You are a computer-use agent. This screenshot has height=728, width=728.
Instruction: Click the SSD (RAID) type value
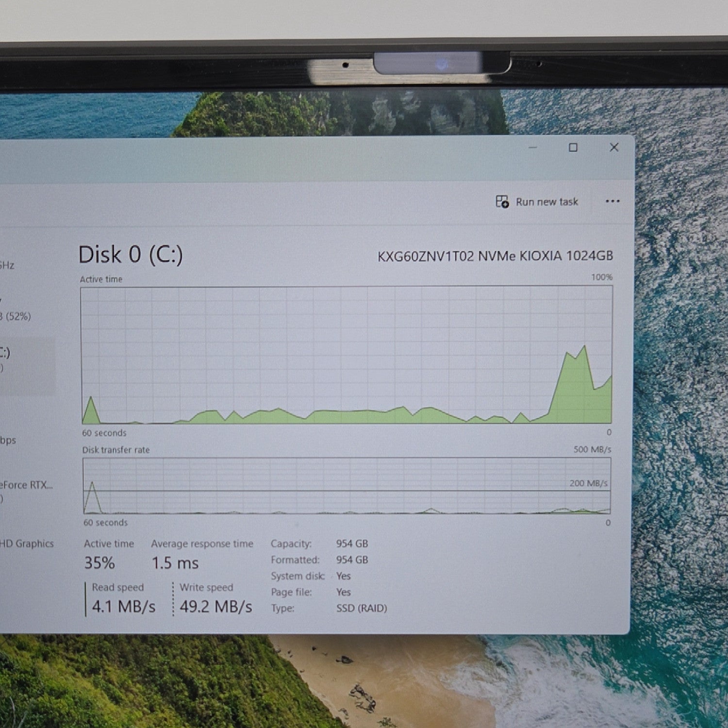coord(362,608)
